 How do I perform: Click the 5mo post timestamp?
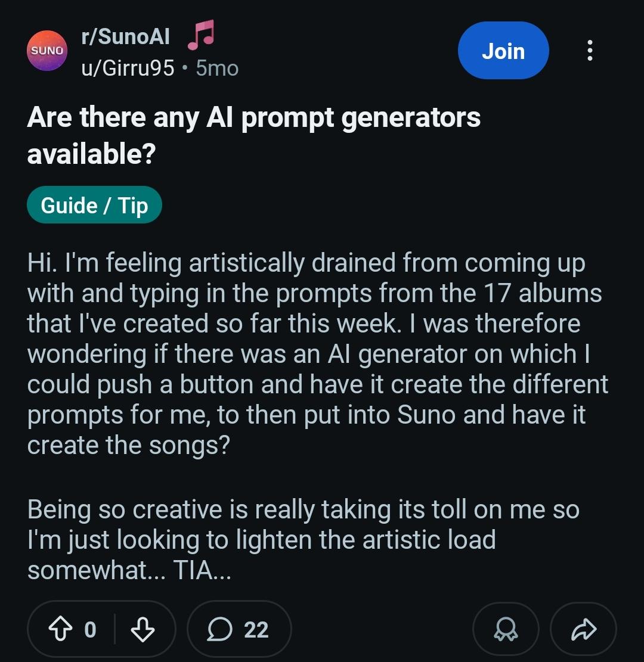click(217, 69)
